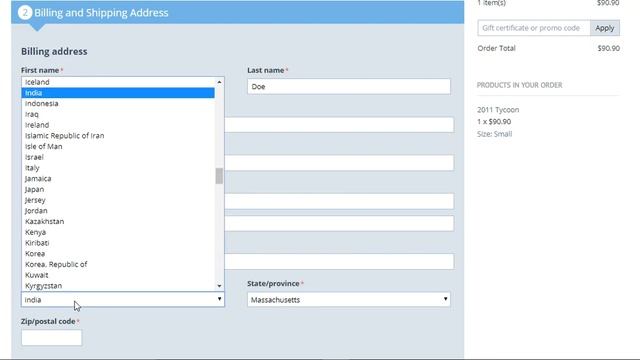Choose Ireland in the country list
The width and height of the screenshot is (640, 360).
tap(118, 125)
